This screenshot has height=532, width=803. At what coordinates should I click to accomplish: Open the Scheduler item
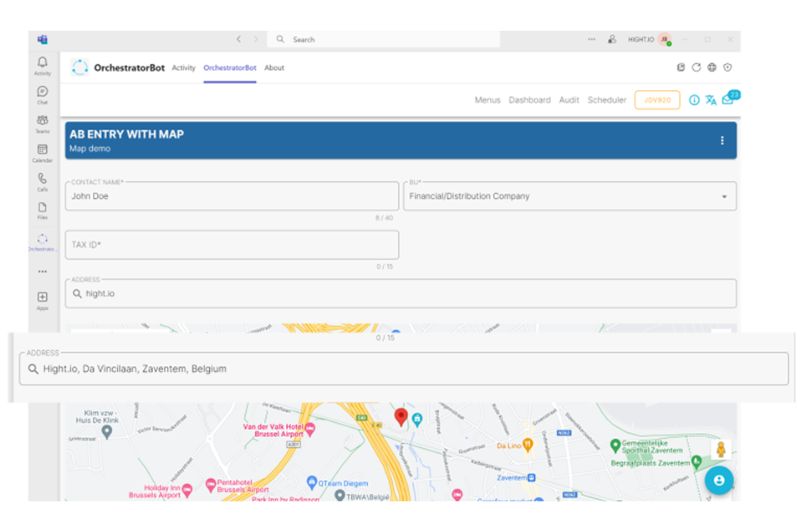click(607, 100)
